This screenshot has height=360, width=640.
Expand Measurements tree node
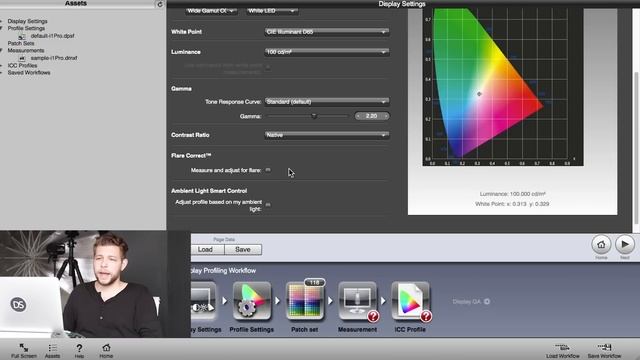[x=2, y=51]
